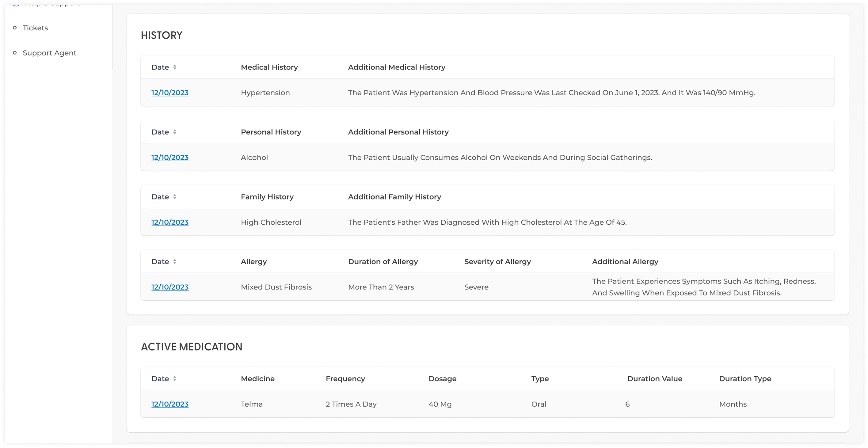868x448 pixels.
Task: Select the radio bullet beside Support Agent
Action: pyautogui.click(x=14, y=52)
